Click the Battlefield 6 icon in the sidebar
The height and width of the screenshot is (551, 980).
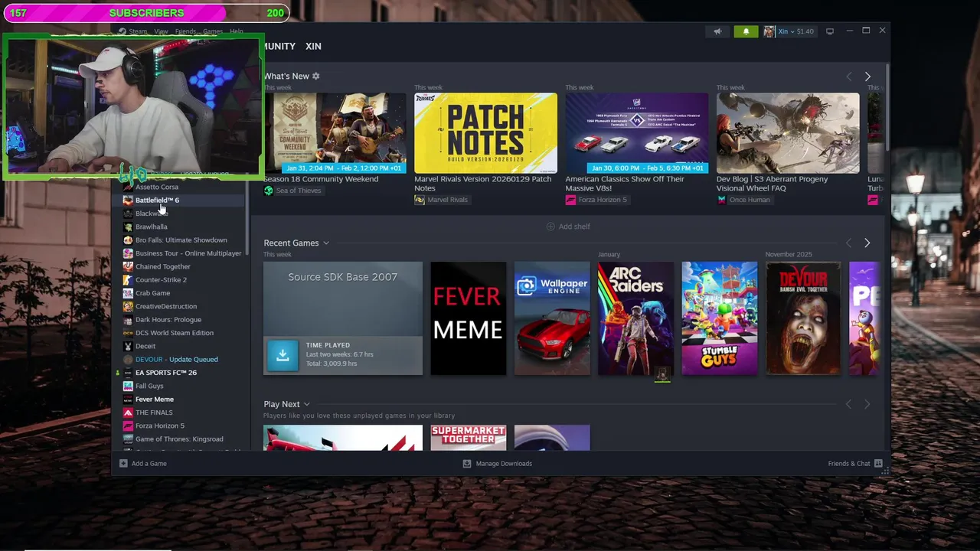click(128, 200)
